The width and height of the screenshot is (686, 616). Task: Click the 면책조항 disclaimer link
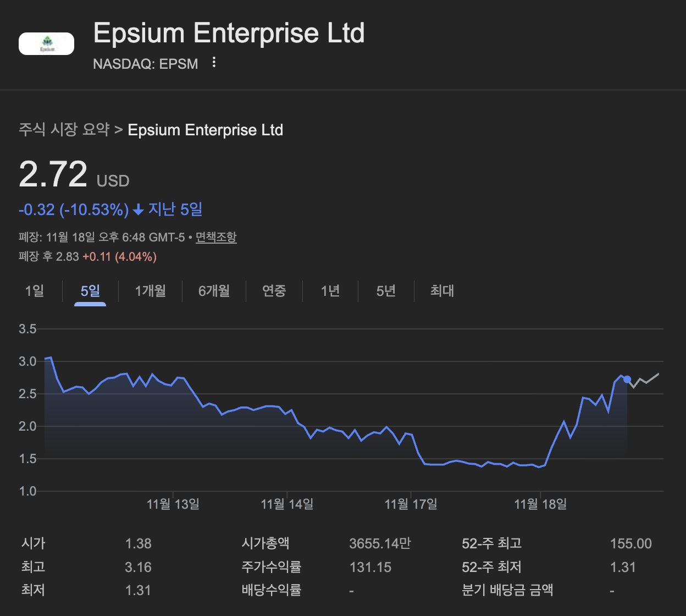point(216,237)
